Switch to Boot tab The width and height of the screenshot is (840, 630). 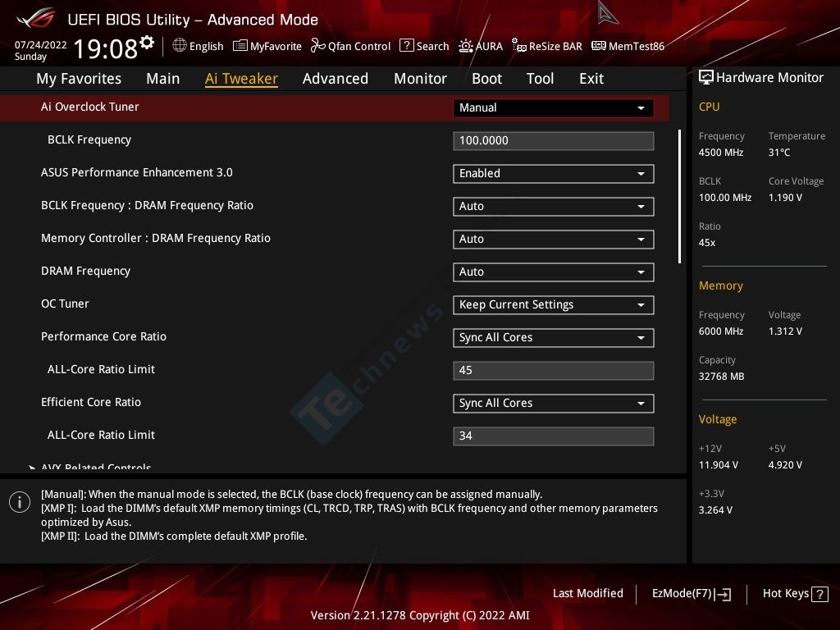(x=487, y=79)
